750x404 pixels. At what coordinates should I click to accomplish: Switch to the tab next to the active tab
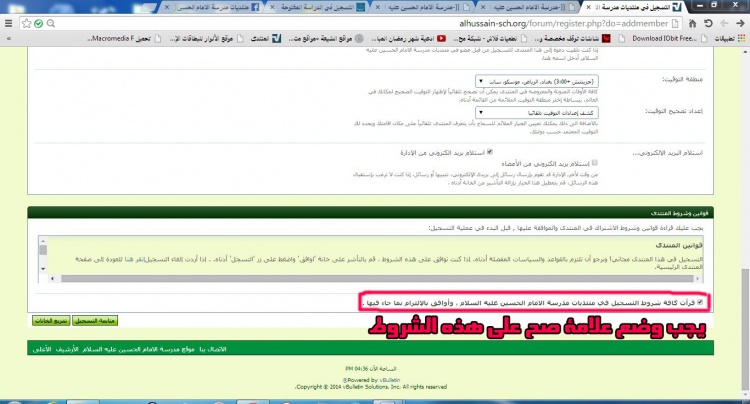[529, 7]
